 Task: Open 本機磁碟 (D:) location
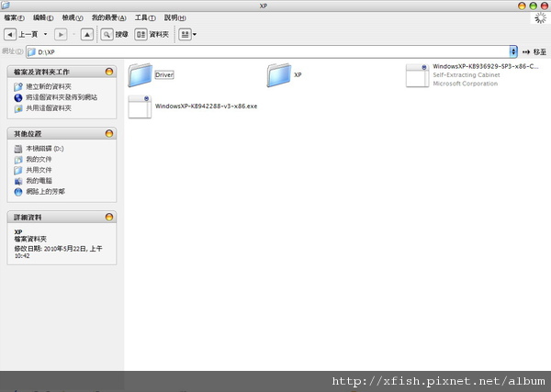[x=45, y=149]
